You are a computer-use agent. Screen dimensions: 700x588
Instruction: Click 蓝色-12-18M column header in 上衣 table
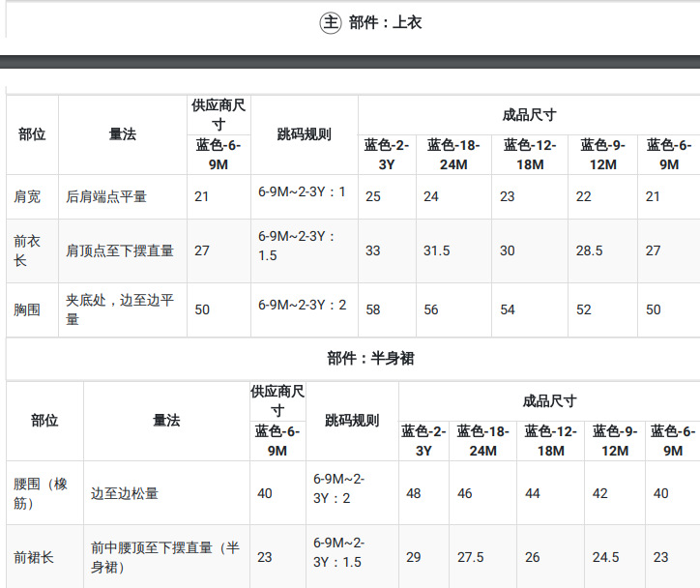(x=530, y=155)
